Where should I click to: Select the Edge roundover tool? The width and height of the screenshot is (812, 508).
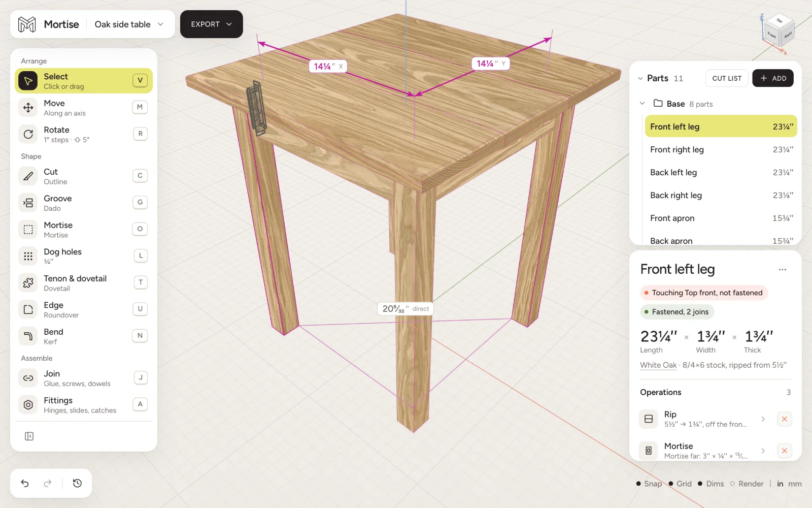pos(84,309)
